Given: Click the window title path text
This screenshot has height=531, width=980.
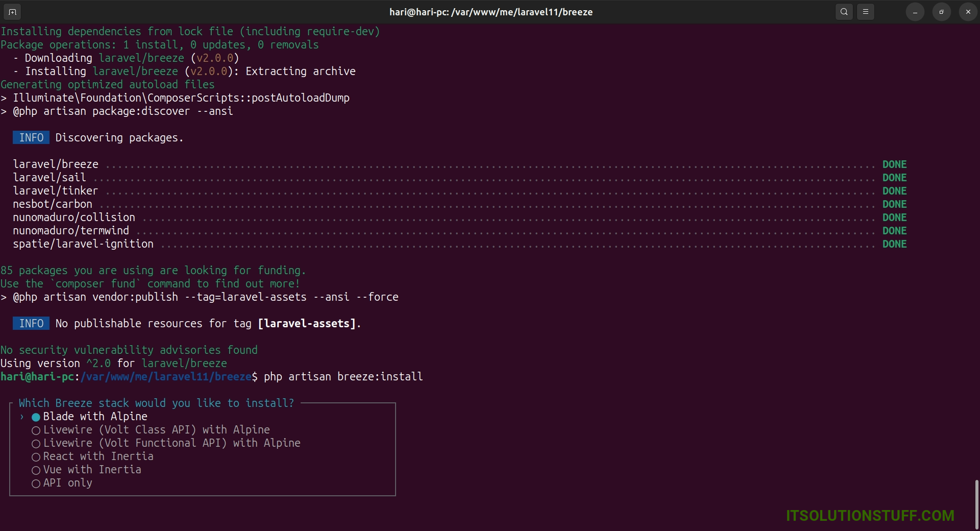Looking at the screenshot, I should tap(491, 12).
